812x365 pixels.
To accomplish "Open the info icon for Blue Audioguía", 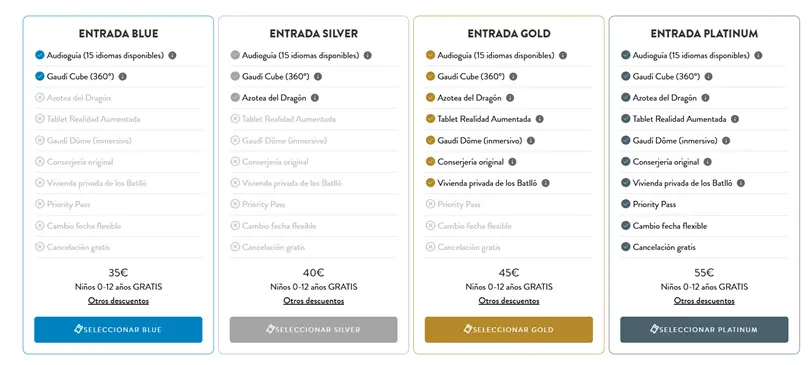I will [x=172, y=55].
